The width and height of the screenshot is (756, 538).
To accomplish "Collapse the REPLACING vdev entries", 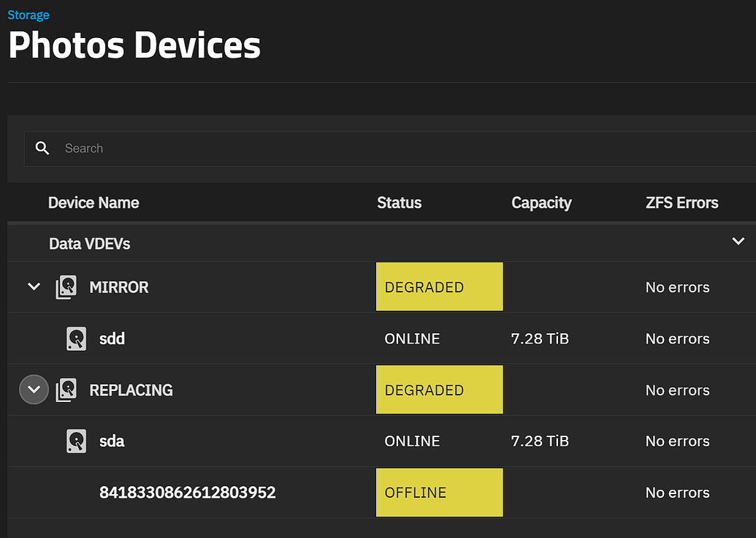I will [33, 389].
